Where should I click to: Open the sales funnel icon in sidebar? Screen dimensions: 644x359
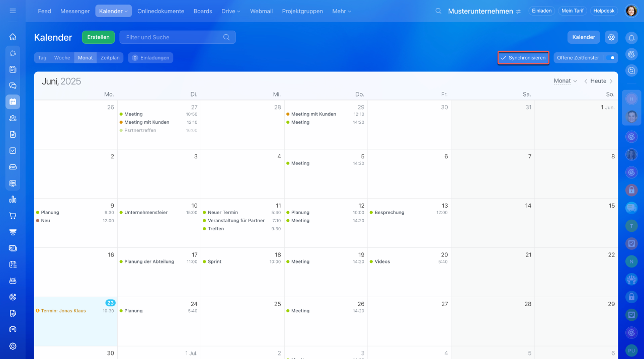coord(13,232)
